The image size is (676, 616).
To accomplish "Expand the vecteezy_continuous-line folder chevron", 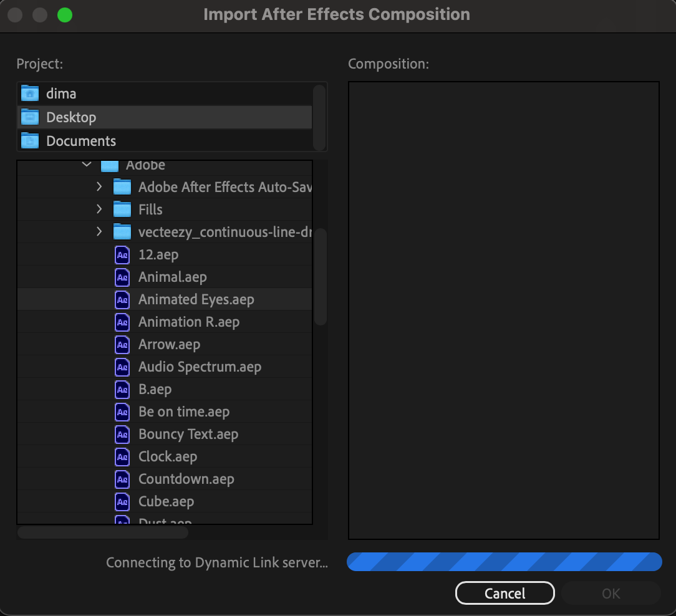I will pos(99,231).
